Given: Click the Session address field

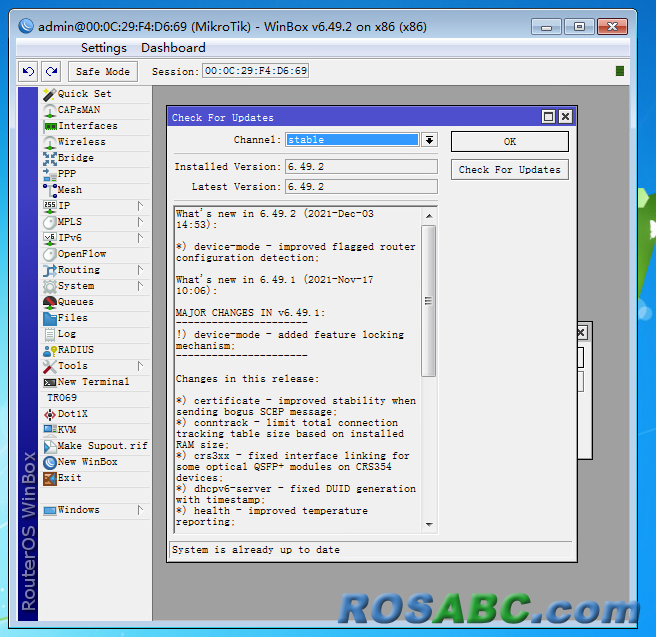Looking at the screenshot, I should click(256, 71).
